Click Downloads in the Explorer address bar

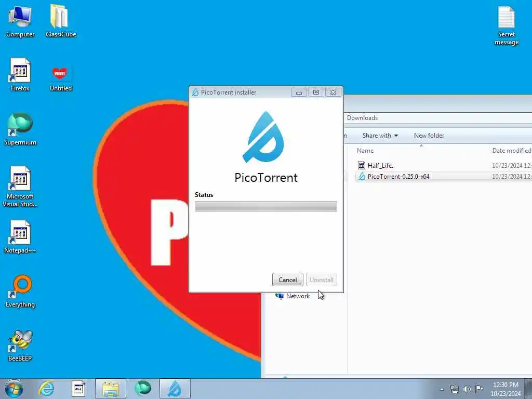362,118
